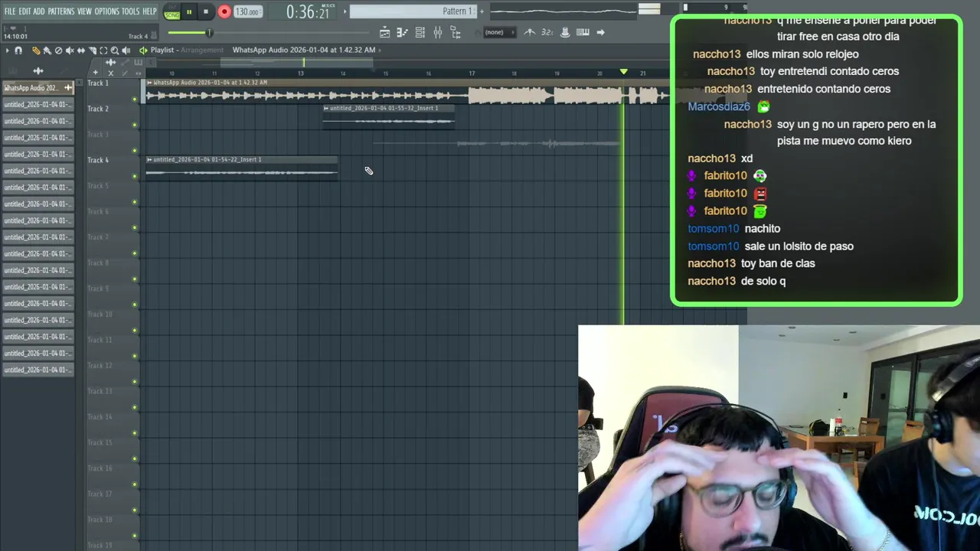980x551 pixels.
Task: Toggle typing keyboard to piano icon
Action: click(x=583, y=32)
